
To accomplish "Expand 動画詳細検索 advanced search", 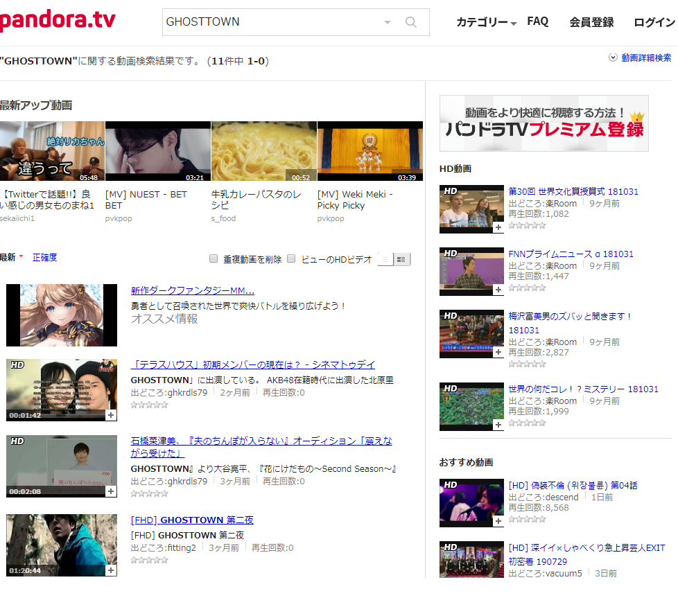I will click(641, 58).
